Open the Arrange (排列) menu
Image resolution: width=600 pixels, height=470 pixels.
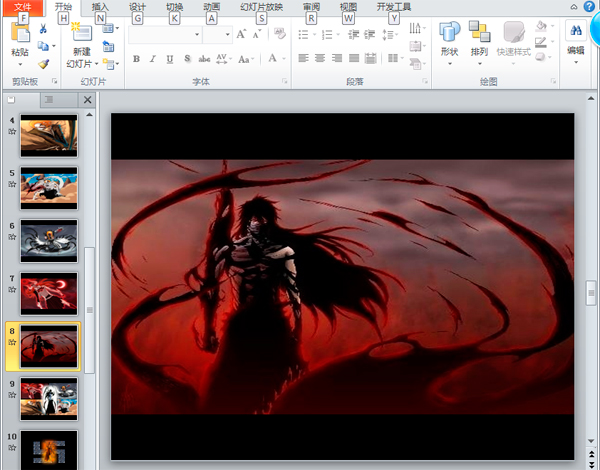(479, 43)
